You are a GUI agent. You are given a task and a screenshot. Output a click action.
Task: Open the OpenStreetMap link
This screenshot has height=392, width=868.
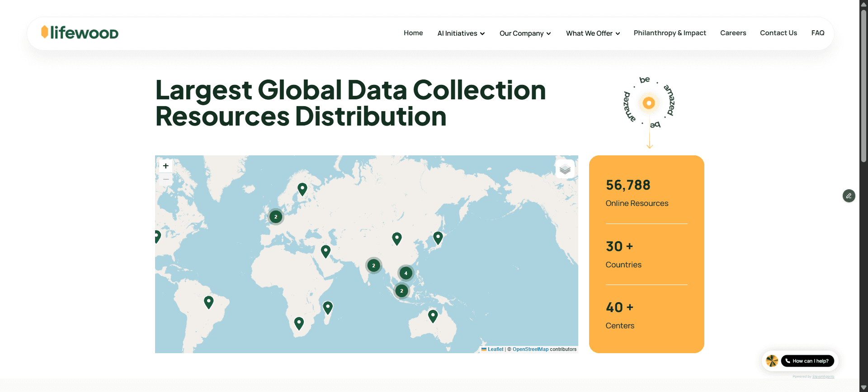click(530, 349)
